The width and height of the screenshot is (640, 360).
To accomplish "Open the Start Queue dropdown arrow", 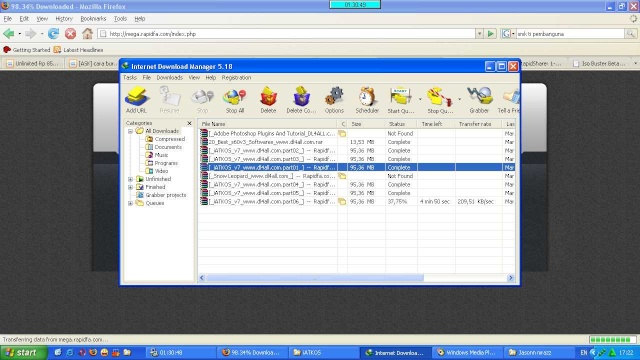I will coord(420,99).
